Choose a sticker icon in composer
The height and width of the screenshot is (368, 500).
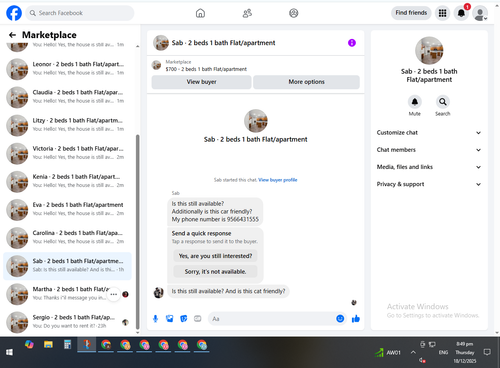(184, 319)
